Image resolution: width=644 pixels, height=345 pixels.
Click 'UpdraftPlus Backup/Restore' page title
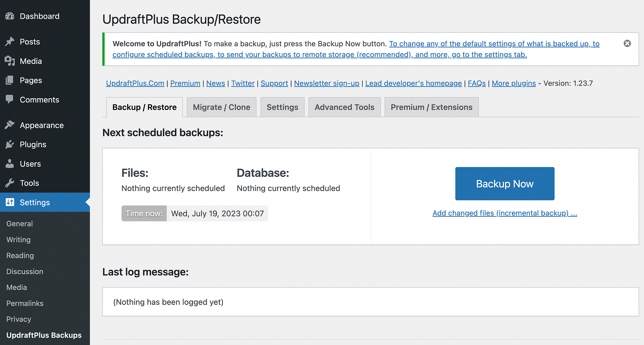coord(182,19)
